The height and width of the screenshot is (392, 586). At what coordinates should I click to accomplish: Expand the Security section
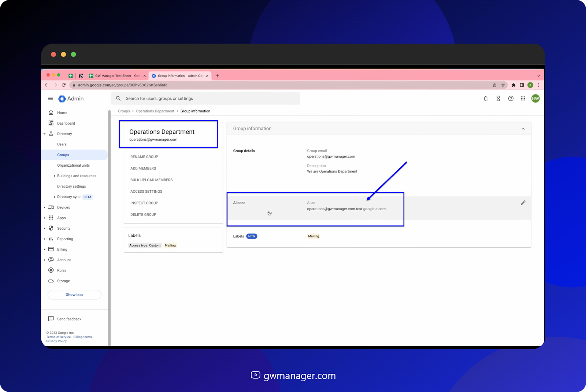point(44,229)
